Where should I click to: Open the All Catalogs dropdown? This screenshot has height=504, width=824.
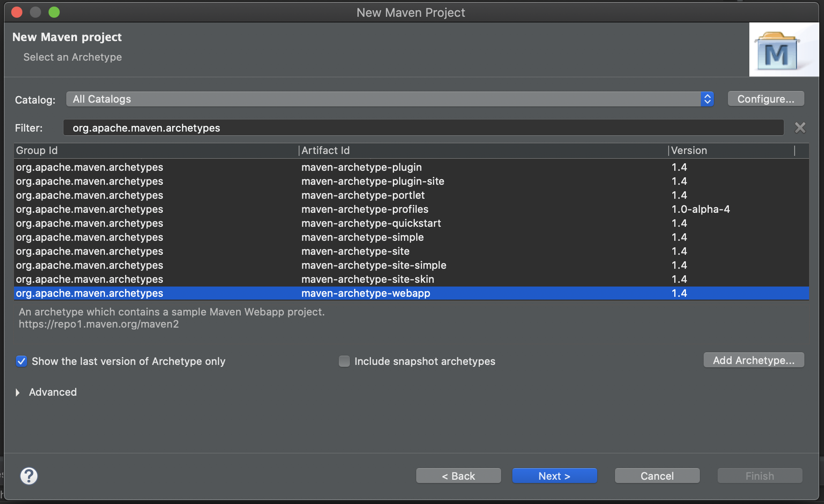tap(390, 99)
